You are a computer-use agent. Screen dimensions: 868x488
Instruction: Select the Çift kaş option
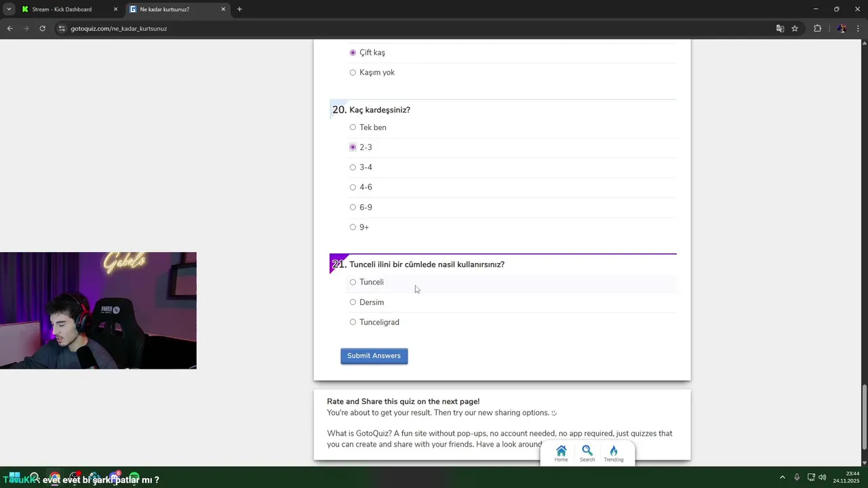tap(353, 53)
